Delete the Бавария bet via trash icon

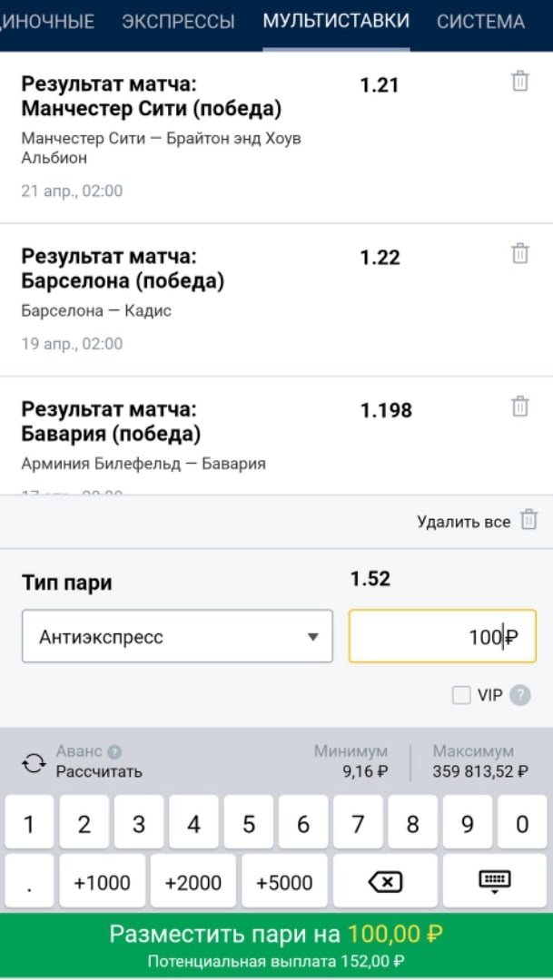520,406
